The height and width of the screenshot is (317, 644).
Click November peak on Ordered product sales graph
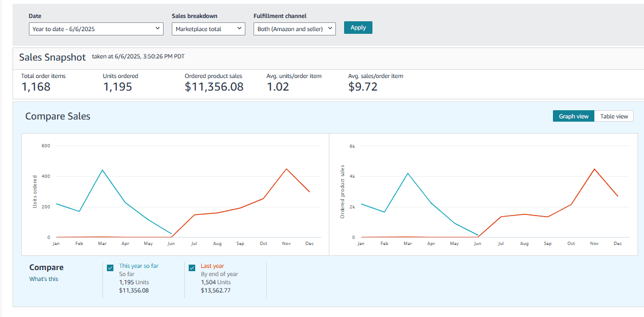pos(594,169)
